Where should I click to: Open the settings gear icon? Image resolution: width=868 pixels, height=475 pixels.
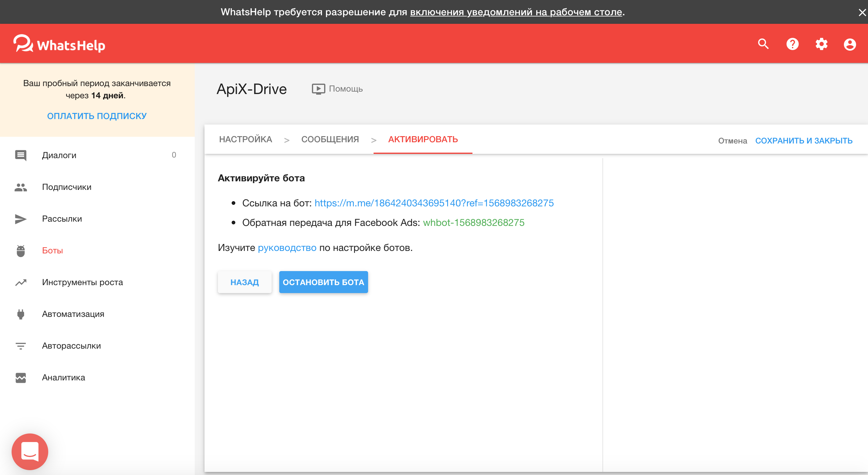[x=821, y=44]
